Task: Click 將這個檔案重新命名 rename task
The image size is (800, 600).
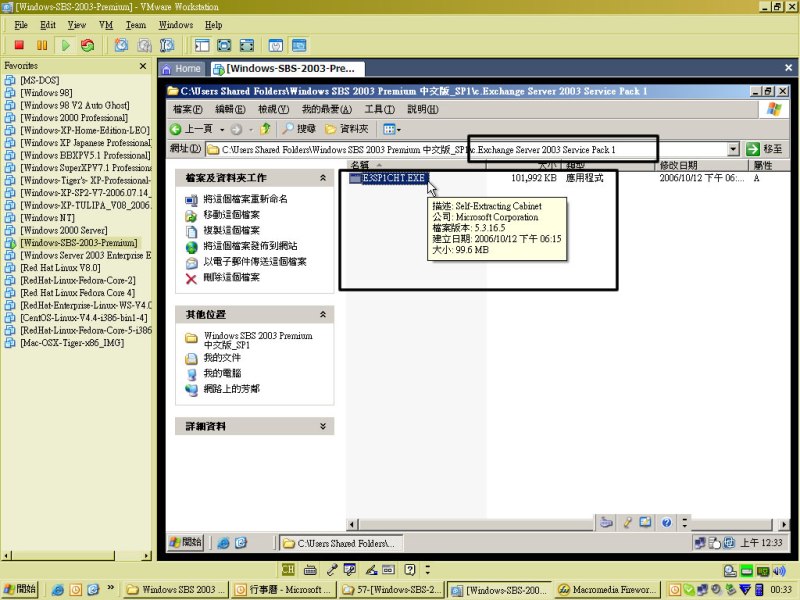Action: tap(245, 199)
